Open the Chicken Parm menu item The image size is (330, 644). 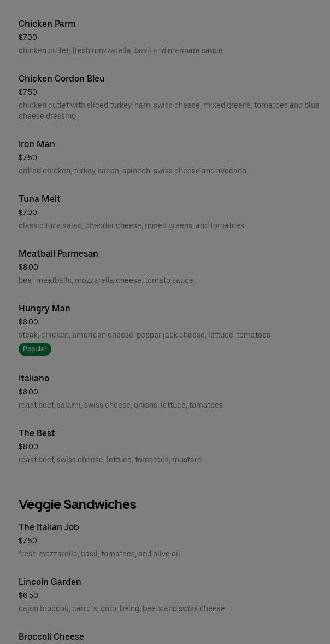pyautogui.click(x=47, y=24)
